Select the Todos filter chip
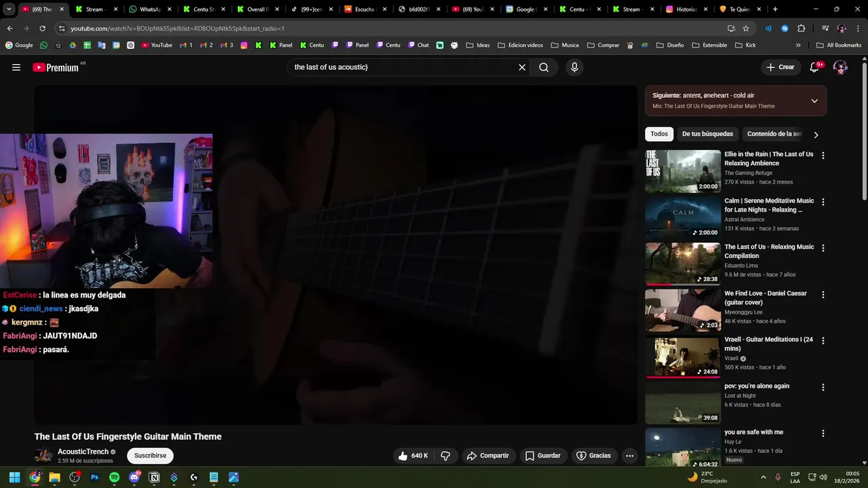 pos(659,134)
